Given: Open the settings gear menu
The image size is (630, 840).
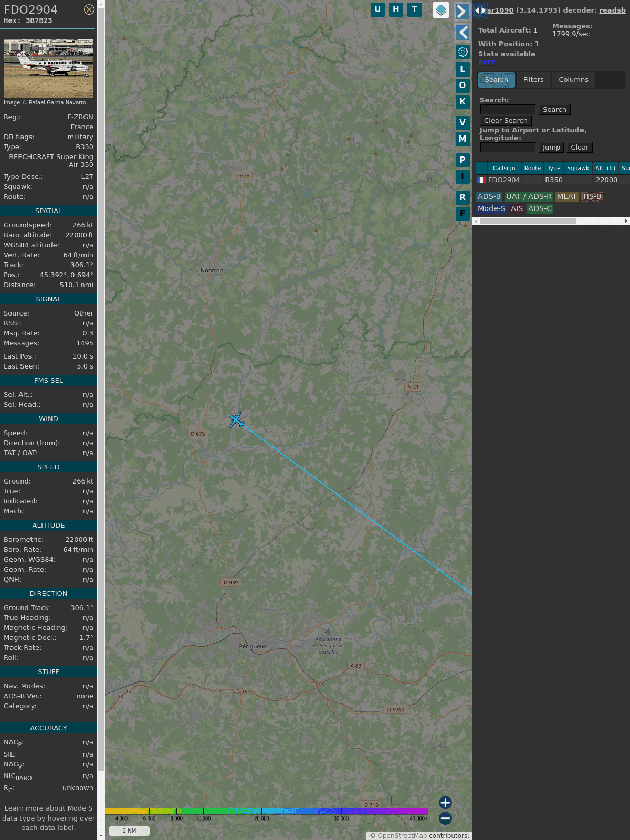Looking at the screenshot, I should click(x=463, y=51).
